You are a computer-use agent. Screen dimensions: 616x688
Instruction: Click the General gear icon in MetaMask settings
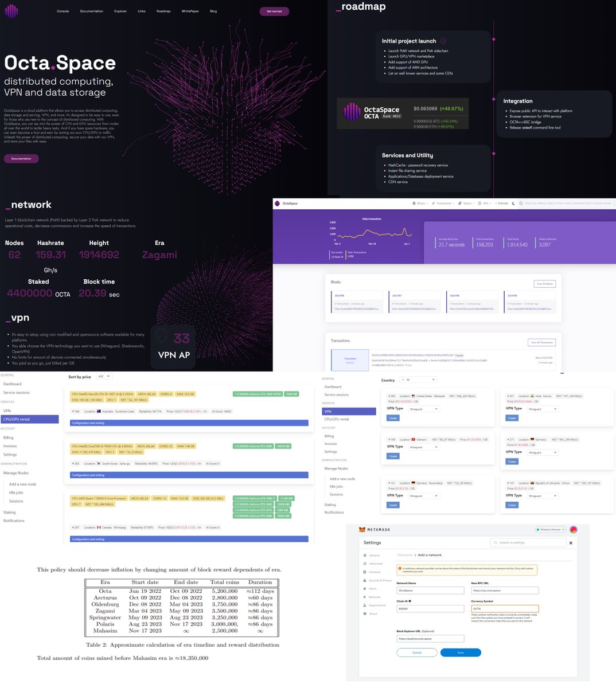click(x=365, y=555)
